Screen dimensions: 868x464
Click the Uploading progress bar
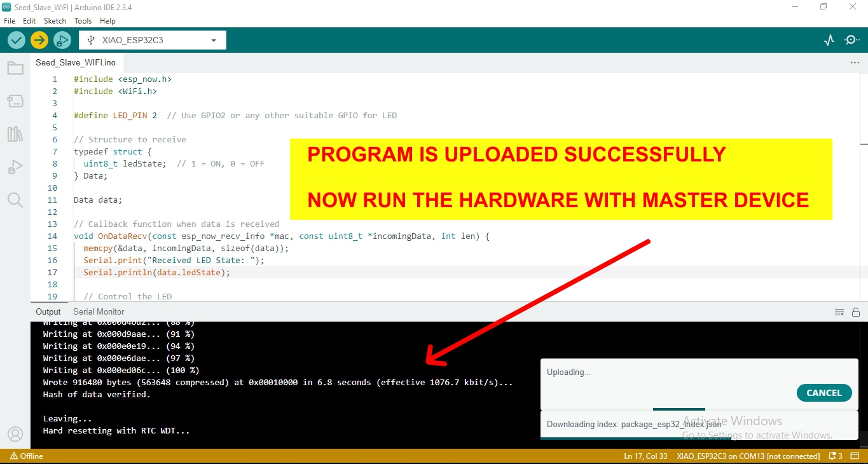click(x=679, y=409)
